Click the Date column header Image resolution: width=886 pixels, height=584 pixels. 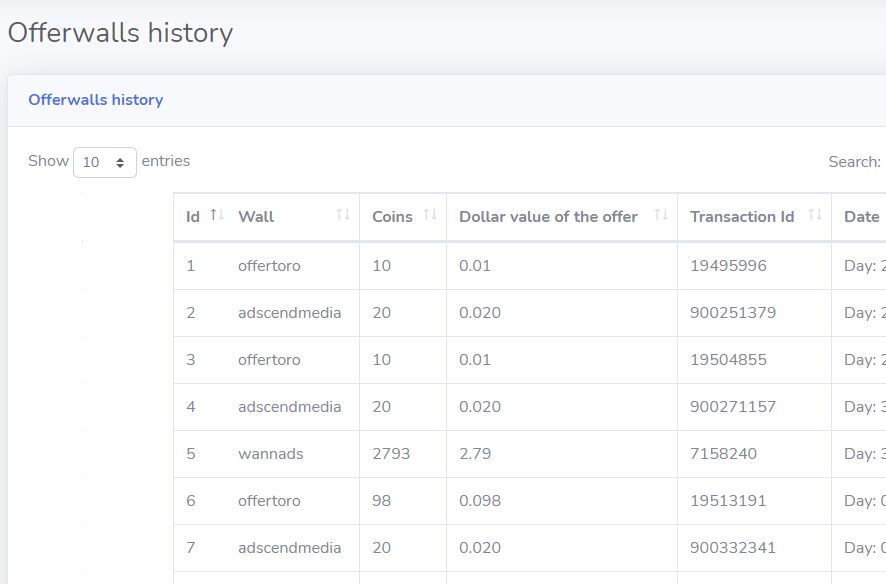point(861,217)
